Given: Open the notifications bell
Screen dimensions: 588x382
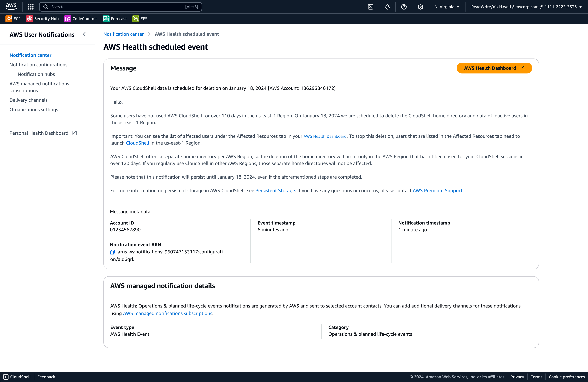Looking at the screenshot, I should pos(387,7).
